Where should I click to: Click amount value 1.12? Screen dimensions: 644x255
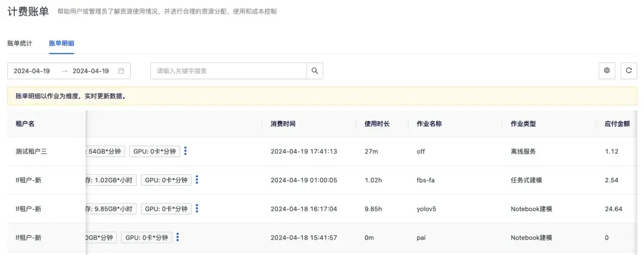pyautogui.click(x=612, y=151)
